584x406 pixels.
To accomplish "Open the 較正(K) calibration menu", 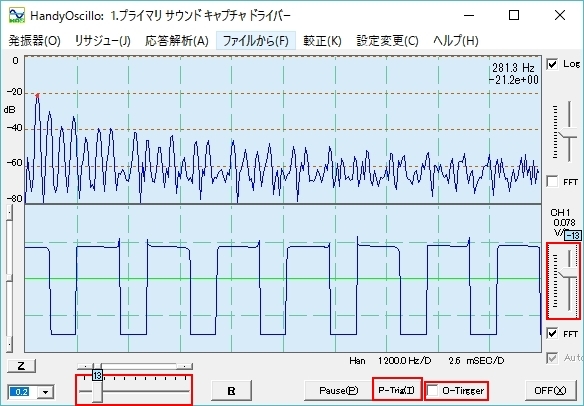I will tap(322, 41).
